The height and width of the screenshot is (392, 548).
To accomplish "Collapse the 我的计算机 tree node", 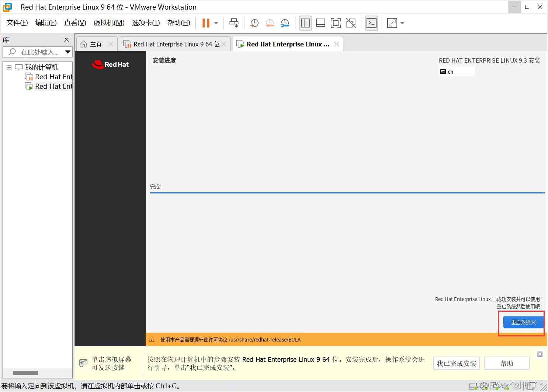I will point(9,67).
